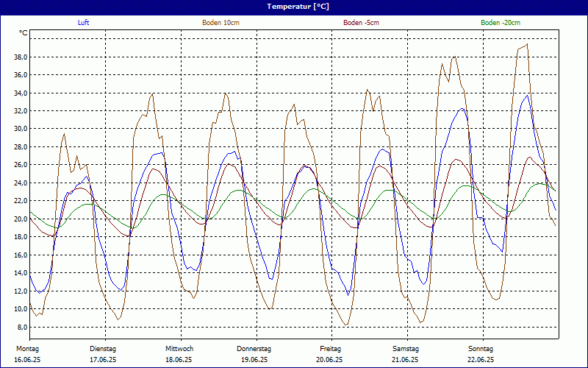Click the '16,0' y-axis value

click(x=21, y=255)
